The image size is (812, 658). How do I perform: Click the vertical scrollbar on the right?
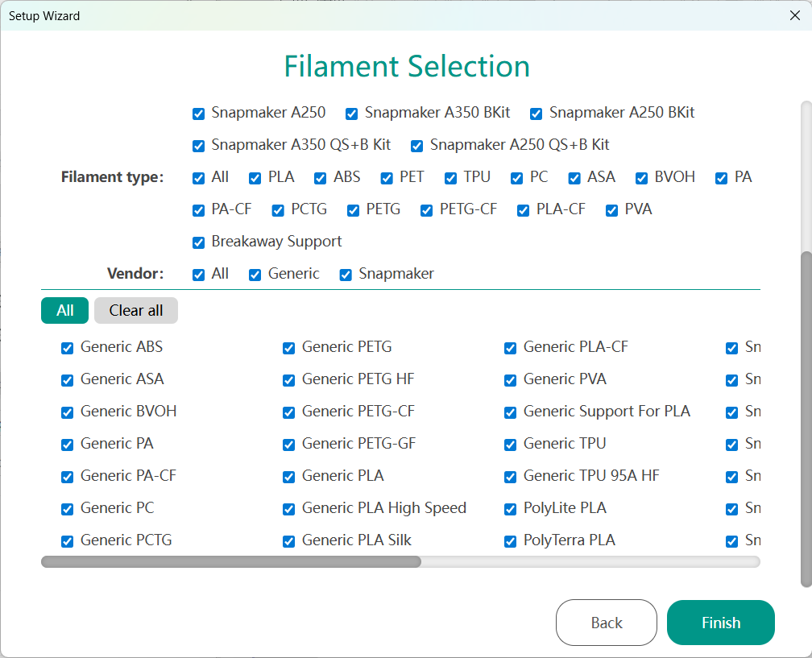pyautogui.click(x=806, y=419)
